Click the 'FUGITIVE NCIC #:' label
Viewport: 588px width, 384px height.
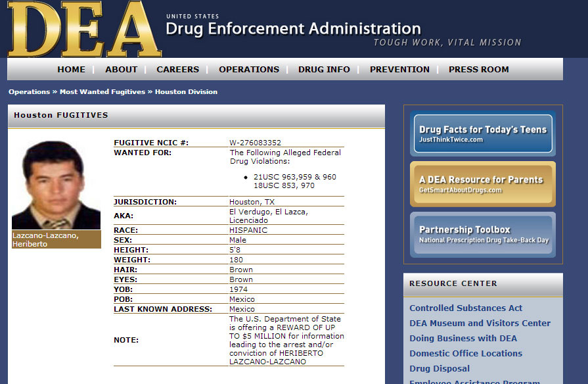(x=151, y=143)
